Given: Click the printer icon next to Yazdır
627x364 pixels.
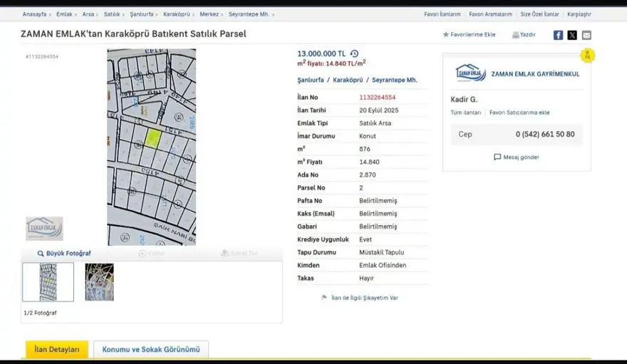Looking at the screenshot, I should click(515, 35).
